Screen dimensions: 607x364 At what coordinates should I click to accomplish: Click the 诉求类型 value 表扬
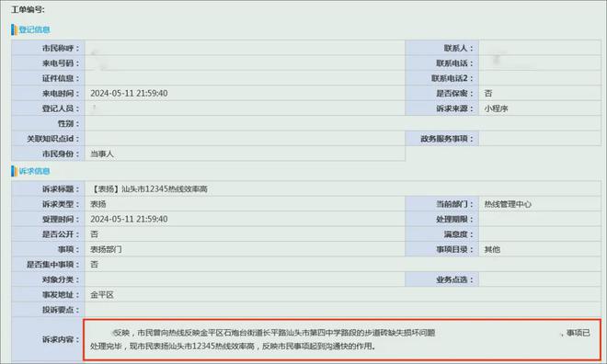tap(97, 204)
